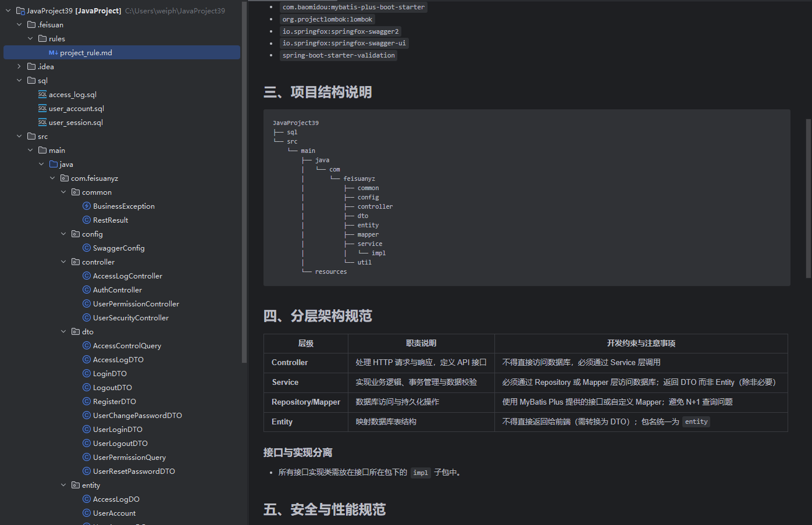Click the class icon next to UserChangePasswordDTO

(x=87, y=416)
